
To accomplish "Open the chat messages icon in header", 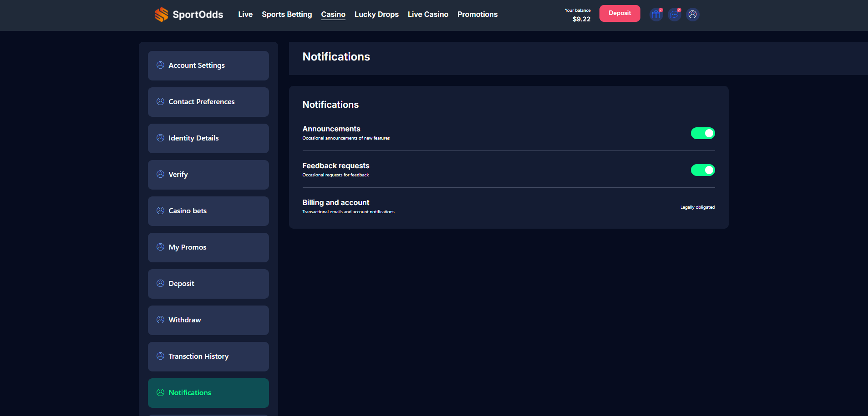I will point(674,15).
